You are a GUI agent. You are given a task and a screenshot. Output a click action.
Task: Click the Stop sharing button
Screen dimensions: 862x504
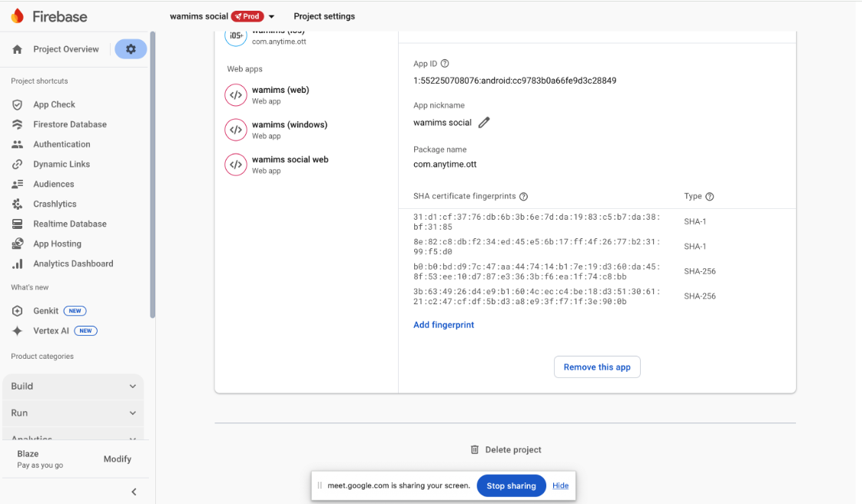(511, 486)
